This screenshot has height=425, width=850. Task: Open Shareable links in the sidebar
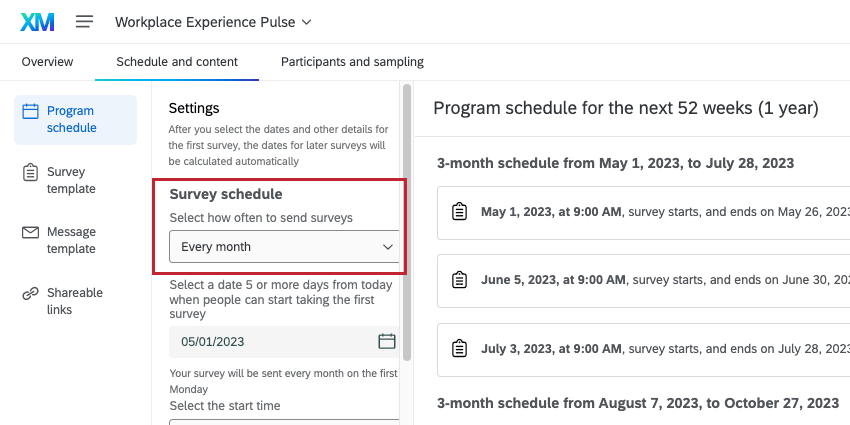(x=74, y=301)
